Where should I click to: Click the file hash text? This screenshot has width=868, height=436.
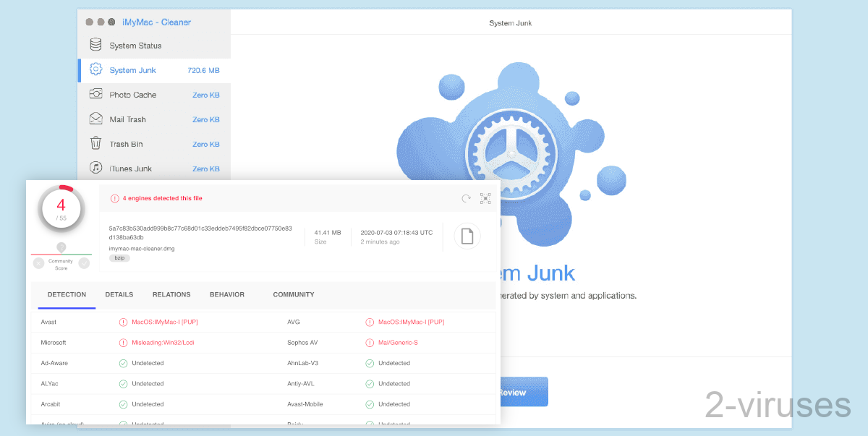(x=200, y=232)
